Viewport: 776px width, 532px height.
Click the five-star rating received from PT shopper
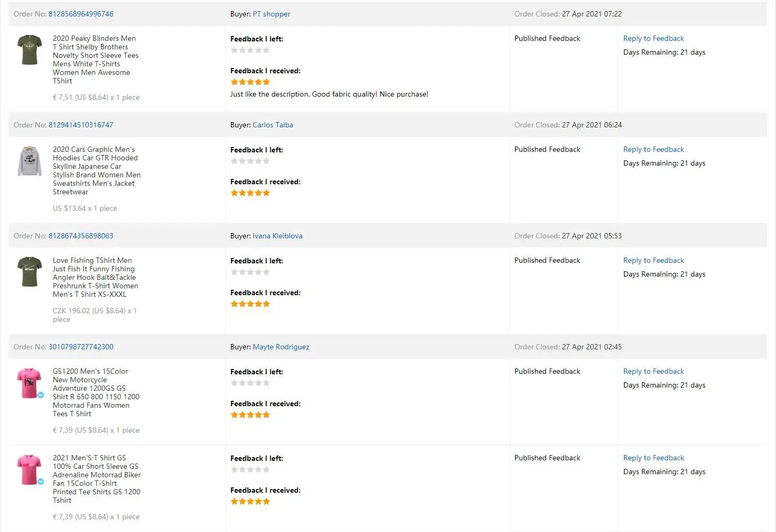click(250, 82)
